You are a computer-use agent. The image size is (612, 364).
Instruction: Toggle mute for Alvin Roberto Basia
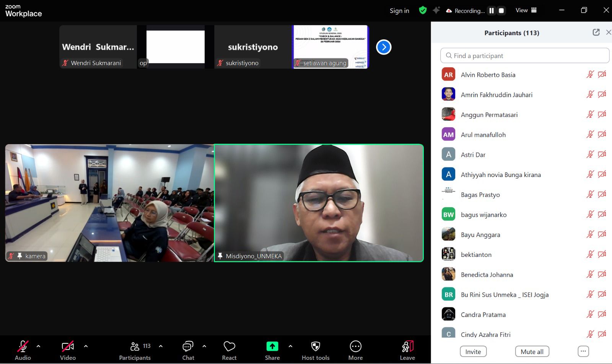tap(590, 75)
